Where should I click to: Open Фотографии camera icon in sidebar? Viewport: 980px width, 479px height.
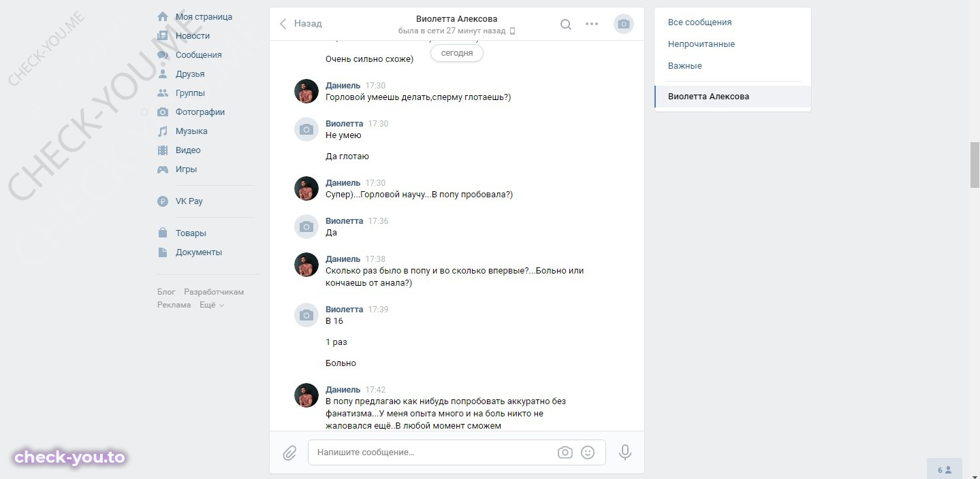pos(163,112)
